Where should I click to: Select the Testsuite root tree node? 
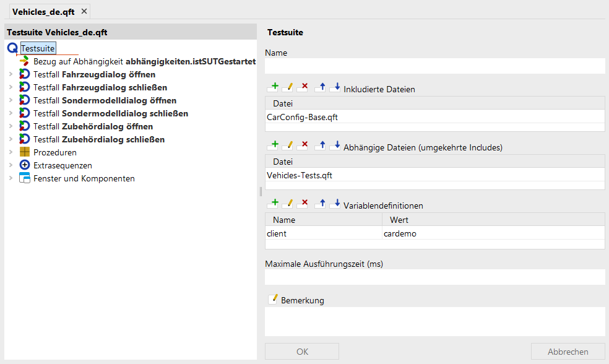38,48
